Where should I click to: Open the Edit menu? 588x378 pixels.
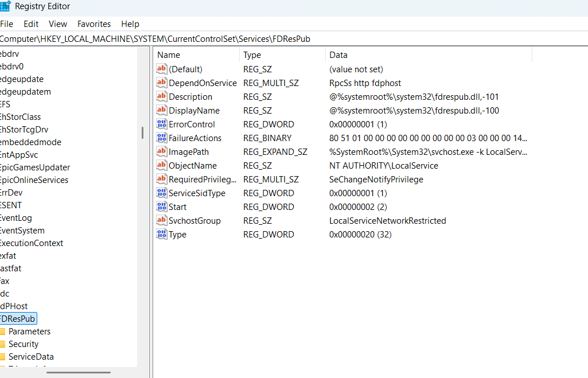pyautogui.click(x=31, y=24)
